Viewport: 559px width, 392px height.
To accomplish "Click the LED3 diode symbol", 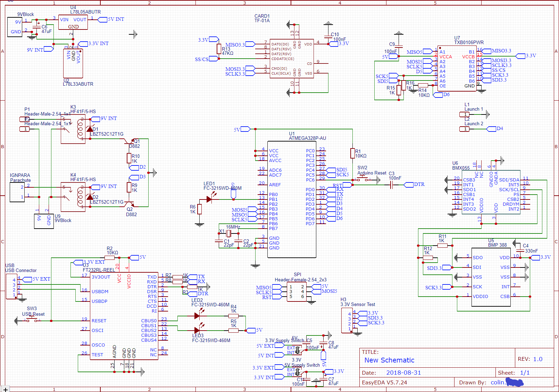I will coord(198,330).
